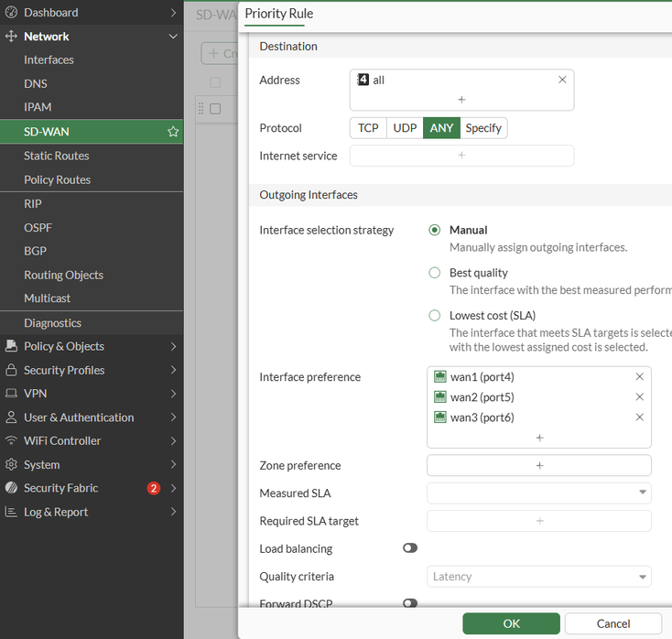Click the Cancel button

click(612, 623)
